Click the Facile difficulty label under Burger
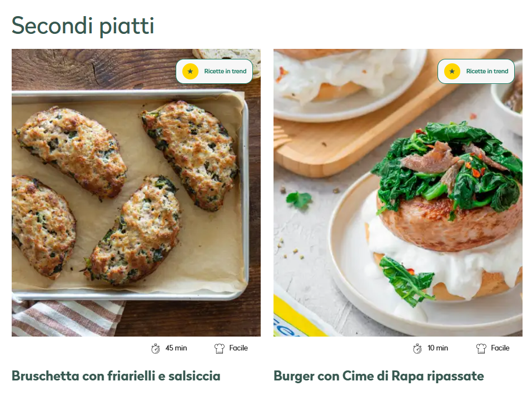The height and width of the screenshot is (401, 532). (500, 348)
